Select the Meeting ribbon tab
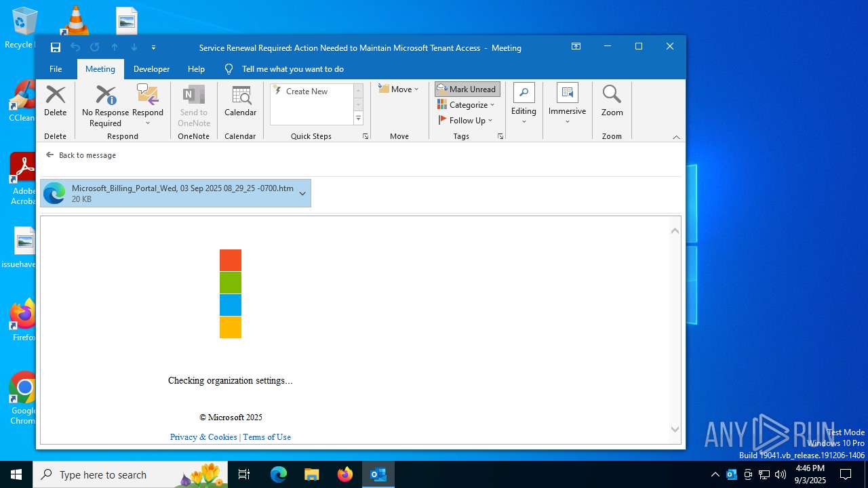This screenshot has width=868, height=488. (x=100, y=69)
